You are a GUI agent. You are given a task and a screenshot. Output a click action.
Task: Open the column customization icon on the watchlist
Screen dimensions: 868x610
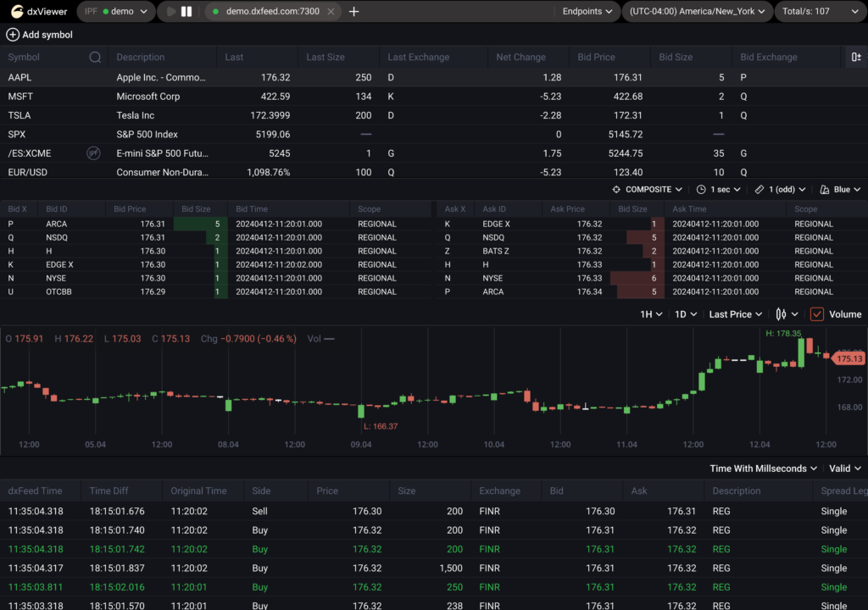pos(855,57)
